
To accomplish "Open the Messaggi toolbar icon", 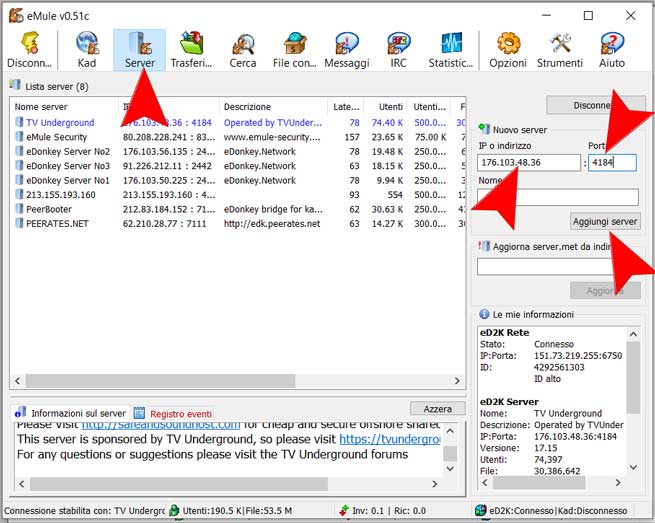I will [347, 43].
